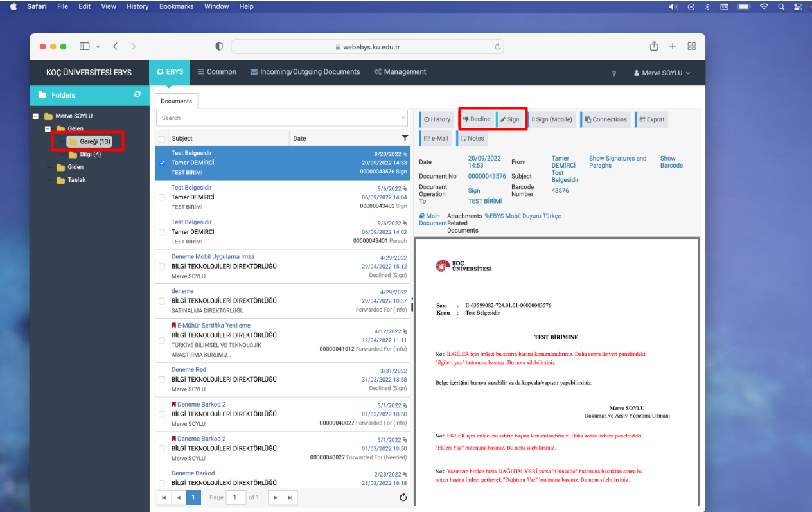
Task: Tick the checkbox for Deneme Red document
Action: click(162, 380)
